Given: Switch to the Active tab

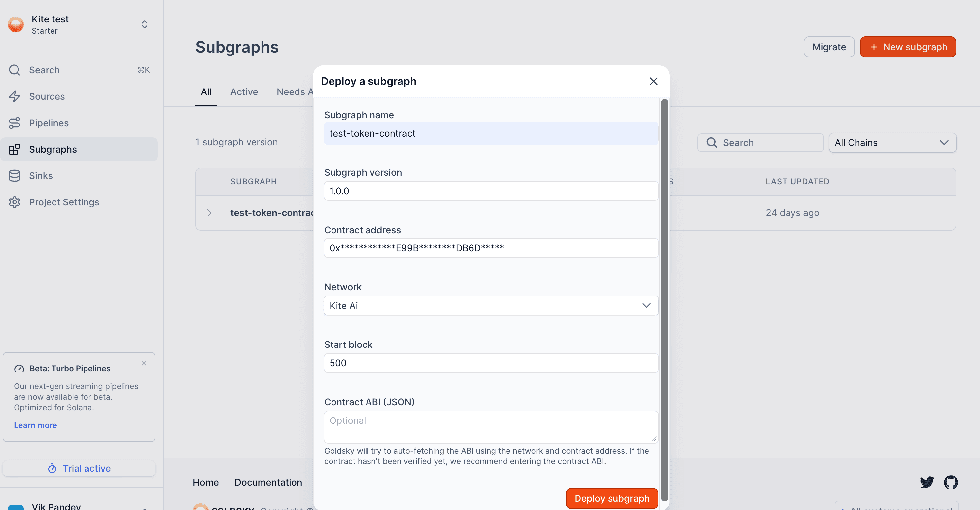Looking at the screenshot, I should point(244,92).
